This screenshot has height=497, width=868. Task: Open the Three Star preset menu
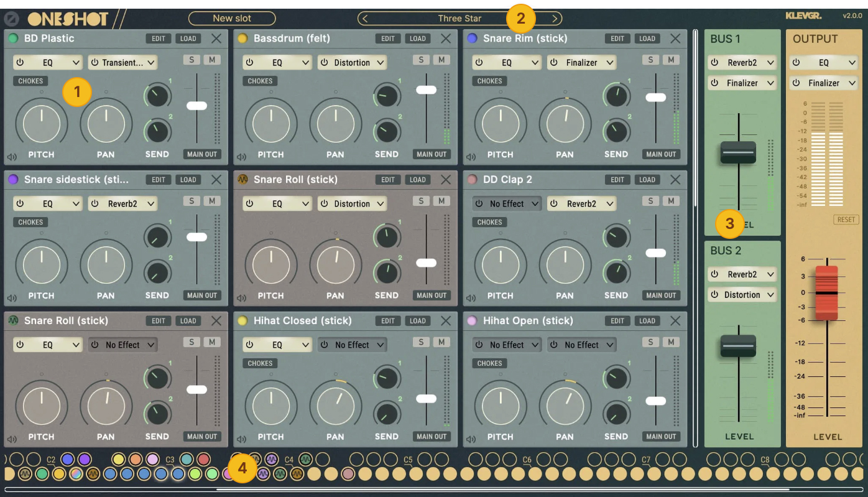pos(459,19)
